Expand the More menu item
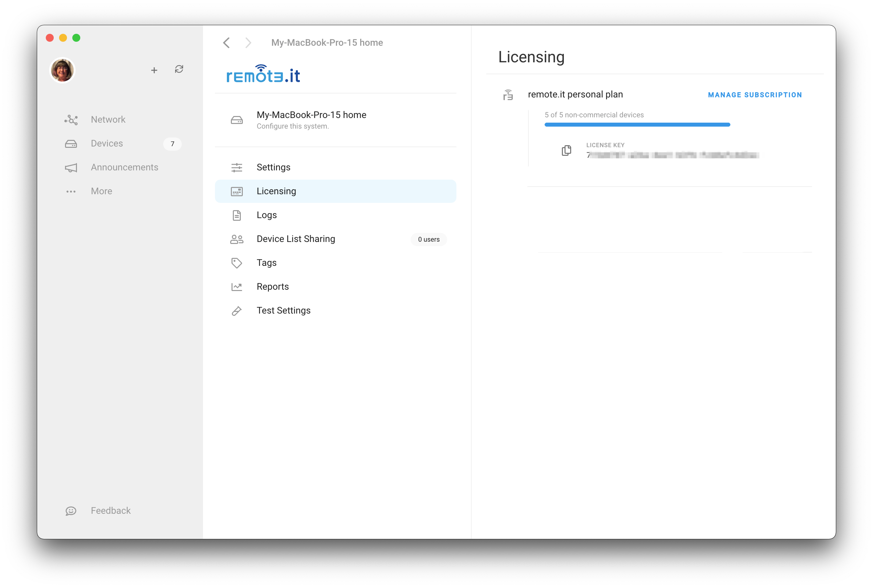873x588 pixels. [101, 191]
